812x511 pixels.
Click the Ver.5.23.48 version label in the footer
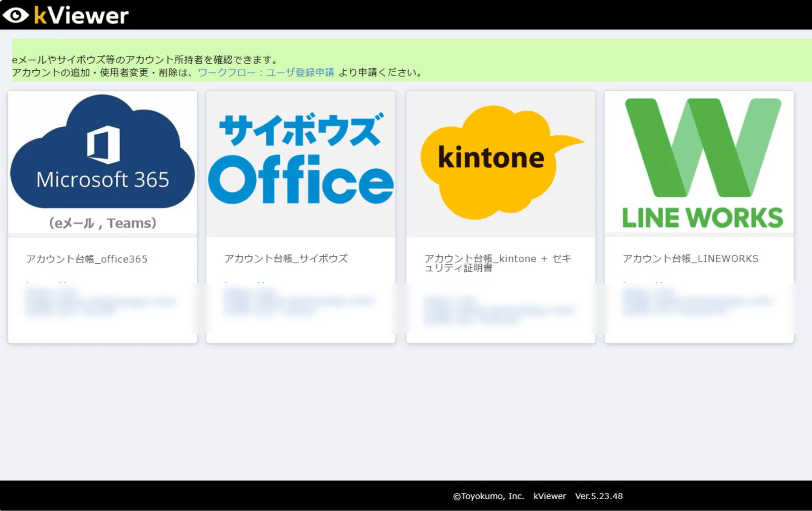point(599,496)
